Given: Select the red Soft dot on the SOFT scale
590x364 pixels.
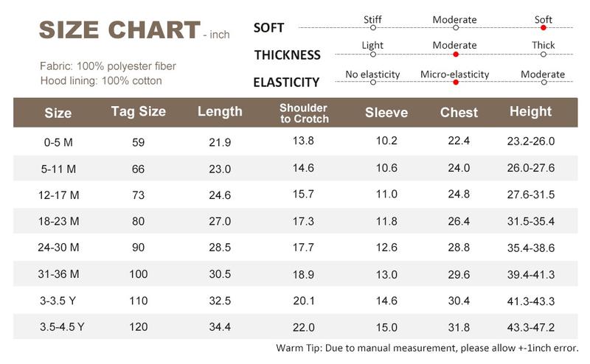Looking at the screenshot, I should [544, 27].
